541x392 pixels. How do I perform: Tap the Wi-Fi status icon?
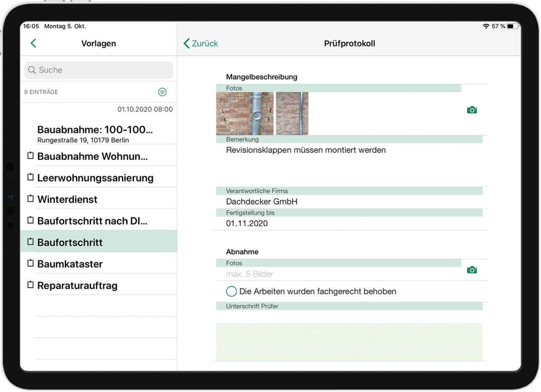click(x=486, y=27)
